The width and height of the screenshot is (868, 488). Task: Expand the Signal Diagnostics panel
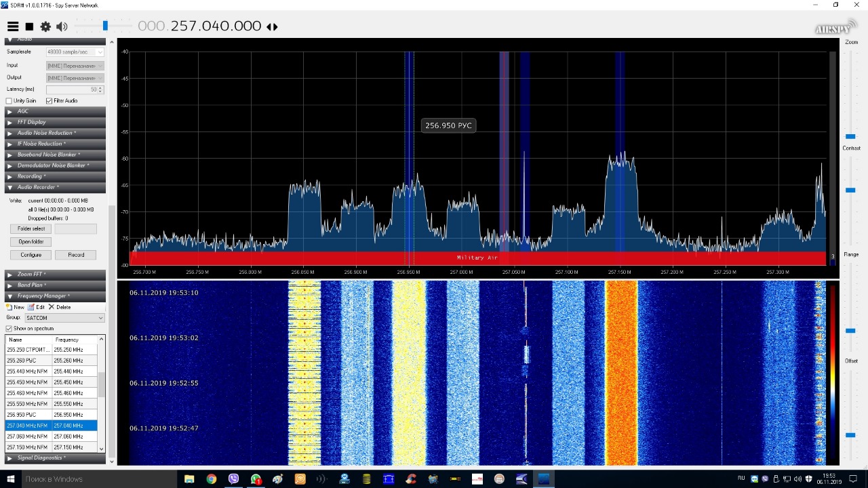pyautogui.click(x=55, y=458)
